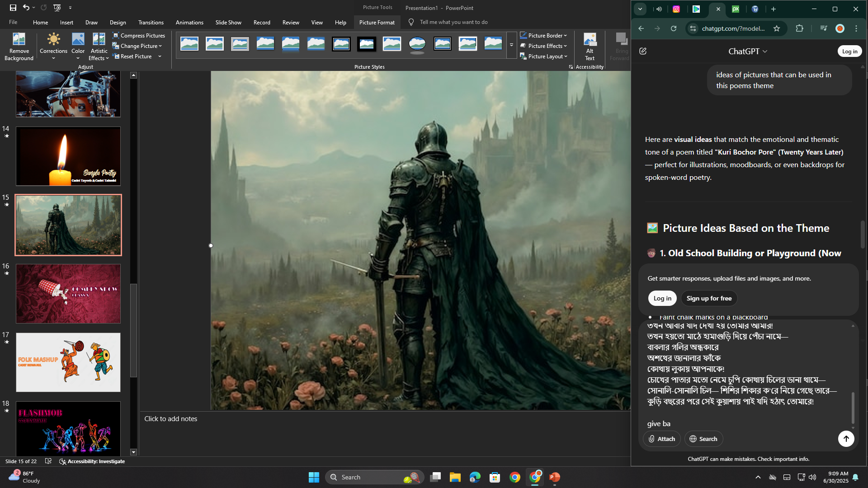
Task: Click the notes area to add notes
Action: pos(384,419)
